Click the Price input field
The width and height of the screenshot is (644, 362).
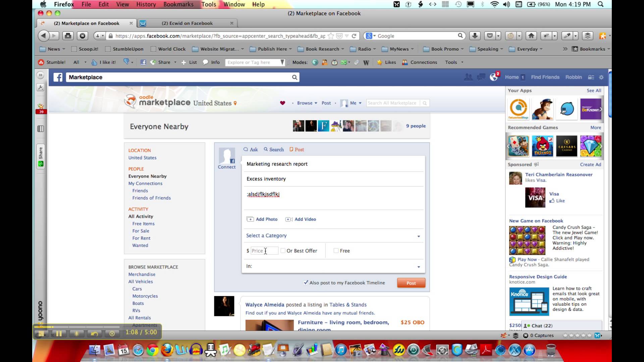[264, 251]
